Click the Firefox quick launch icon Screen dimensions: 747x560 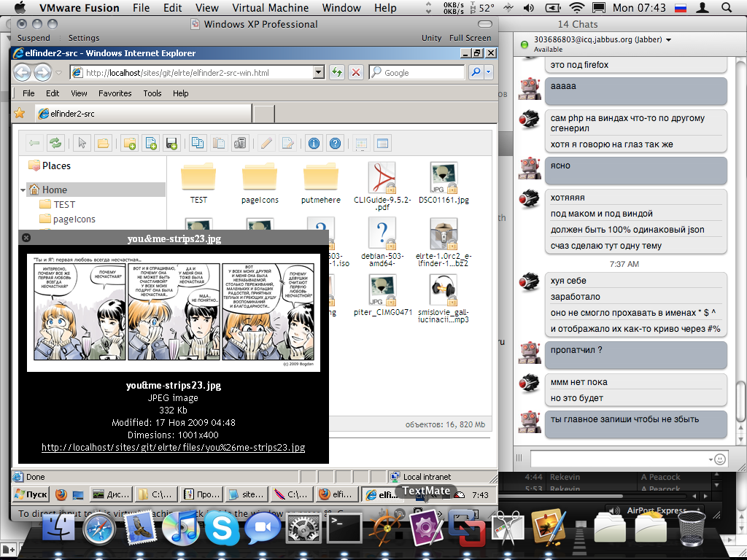[61, 495]
